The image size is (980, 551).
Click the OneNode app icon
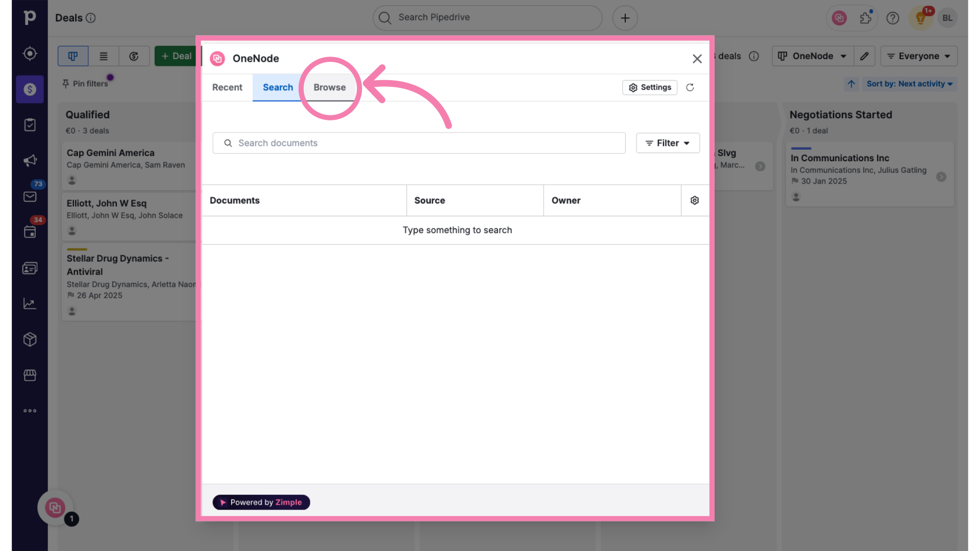click(x=217, y=58)
